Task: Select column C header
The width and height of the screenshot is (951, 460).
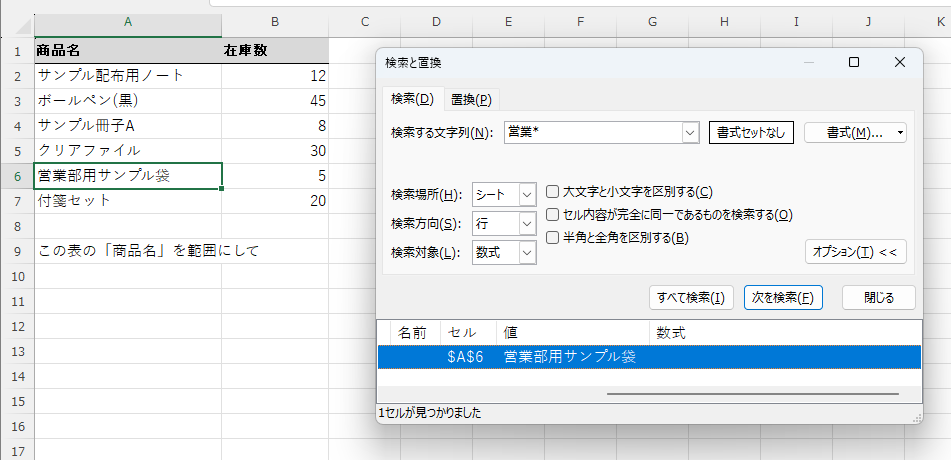Action: [x=365, y=22]
